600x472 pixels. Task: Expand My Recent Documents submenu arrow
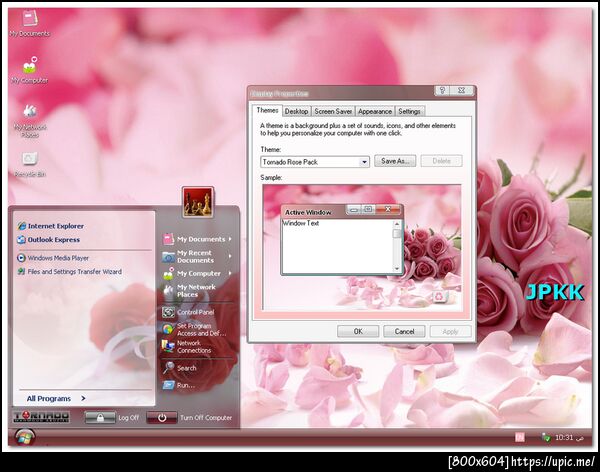click(x=230, y=256)
